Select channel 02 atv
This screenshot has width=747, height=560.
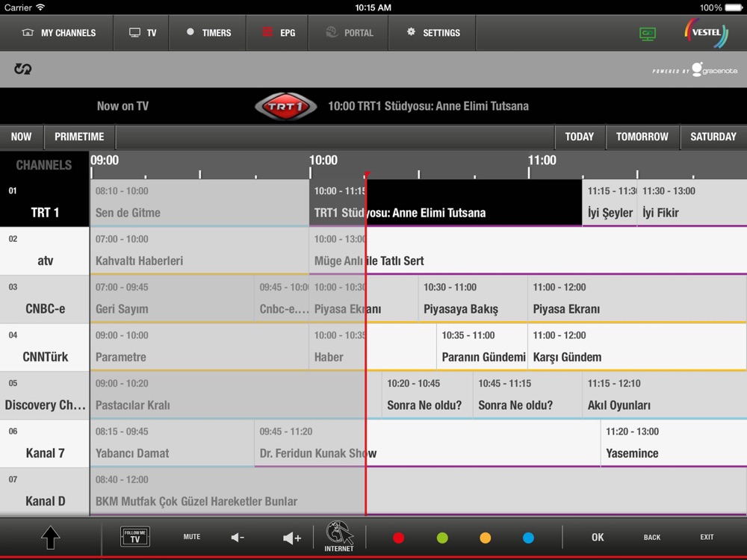pos(45,251)
